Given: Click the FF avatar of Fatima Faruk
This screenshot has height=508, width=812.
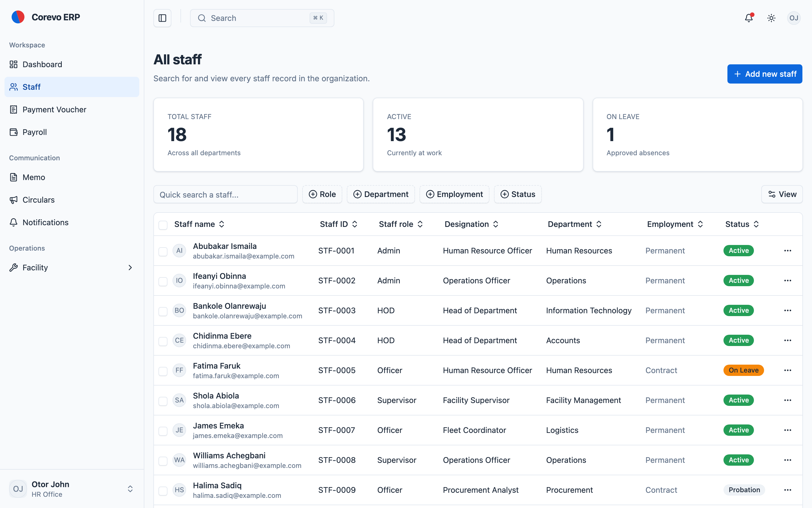Looking at the screenshot, I should coord(180,370).
